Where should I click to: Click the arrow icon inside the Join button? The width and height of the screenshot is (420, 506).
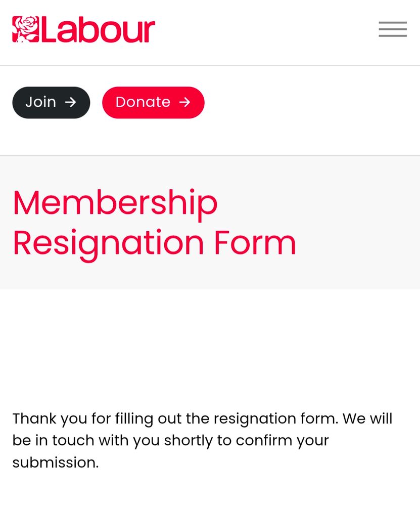(x=71, y=102)
